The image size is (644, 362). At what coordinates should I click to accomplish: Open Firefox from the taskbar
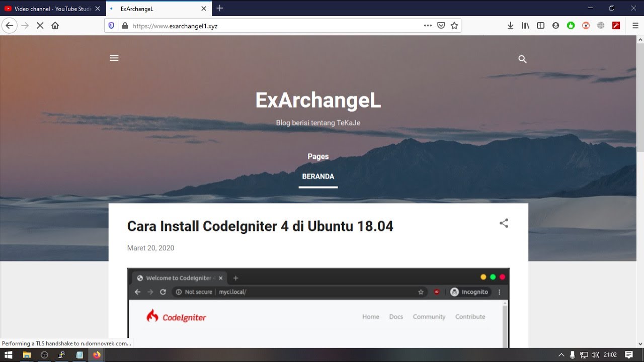pos(97,355)
